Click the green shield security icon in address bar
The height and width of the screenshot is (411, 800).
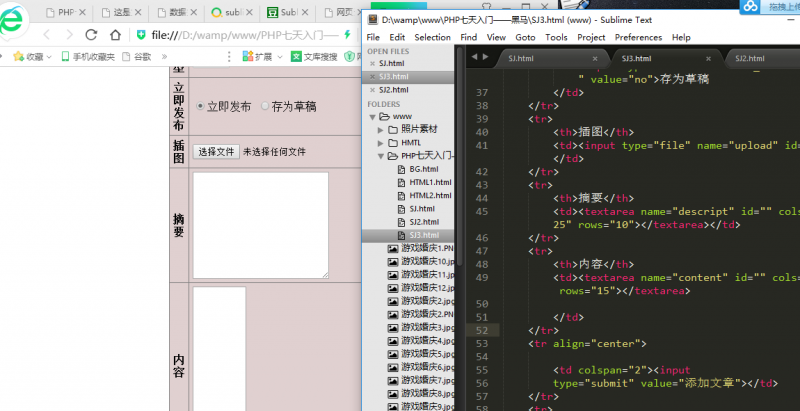[141, 35]
